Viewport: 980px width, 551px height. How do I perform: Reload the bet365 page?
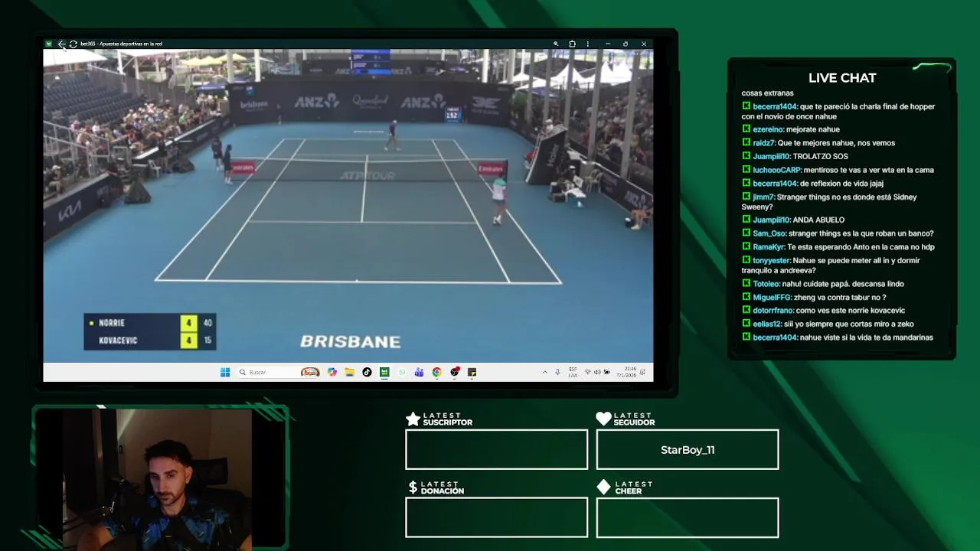click(x=73, y=44)
